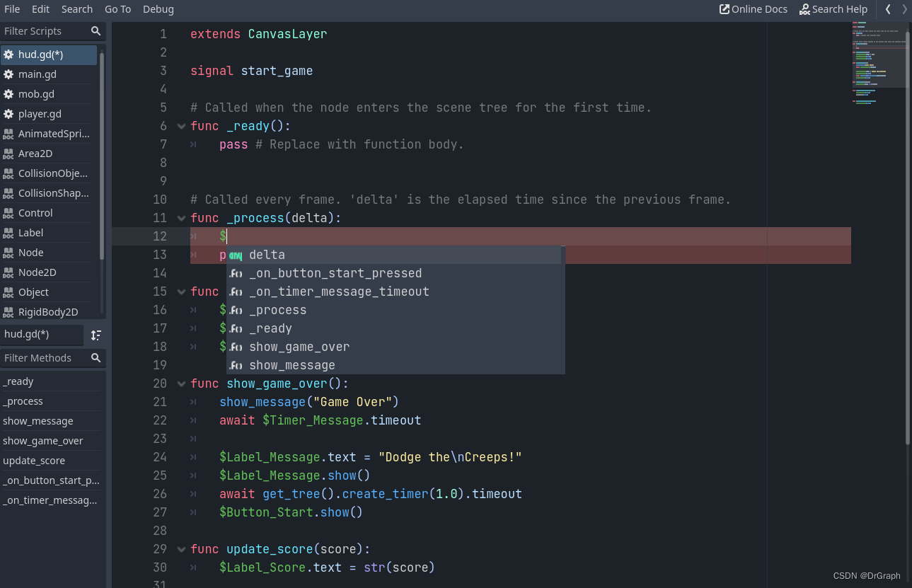
Task: Choose _on_timer_message_timeout autocomplete suggestion
Action: tap(394, 292)
